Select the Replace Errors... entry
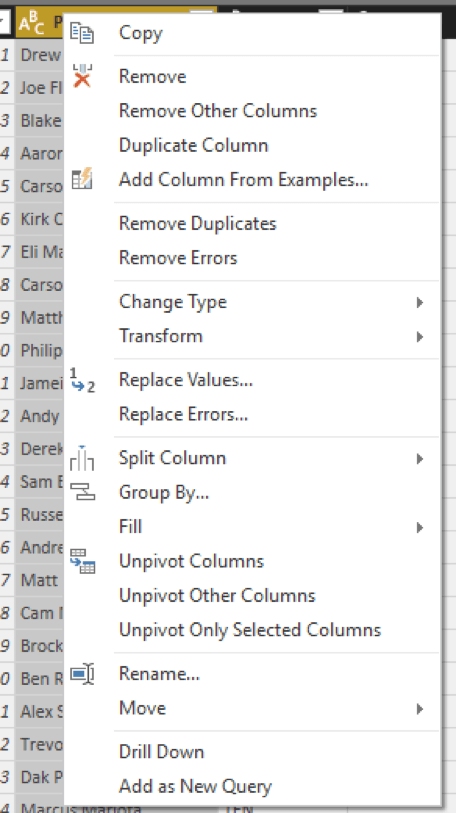 pyautogui.click(x=183, y=414)
